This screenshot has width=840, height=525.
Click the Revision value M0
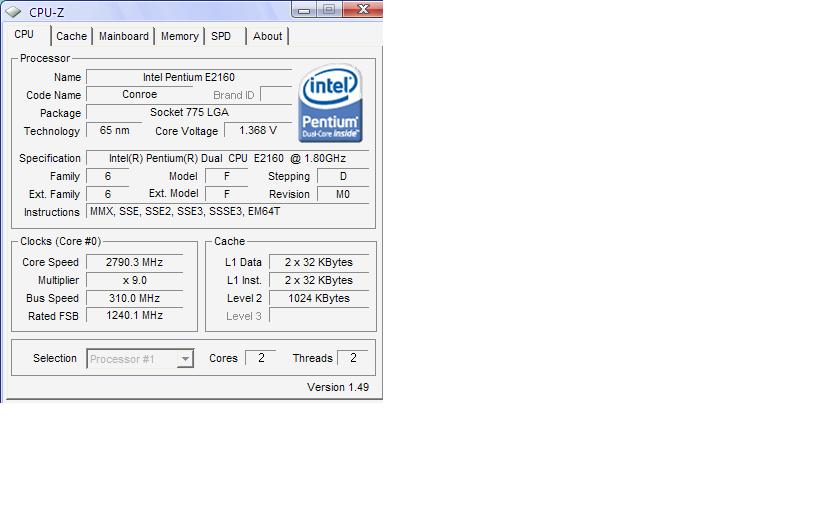coord(343,194)
